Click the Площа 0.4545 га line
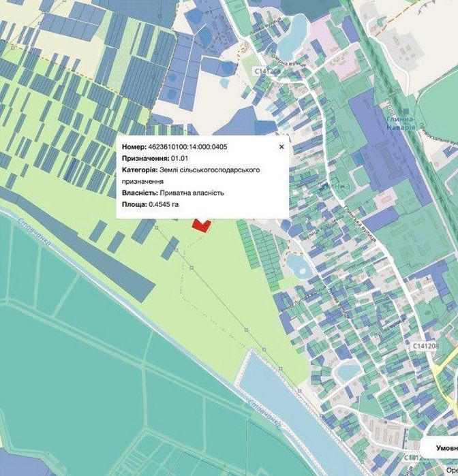This screenshot has height=476, width=458. [x=150, y=204]
